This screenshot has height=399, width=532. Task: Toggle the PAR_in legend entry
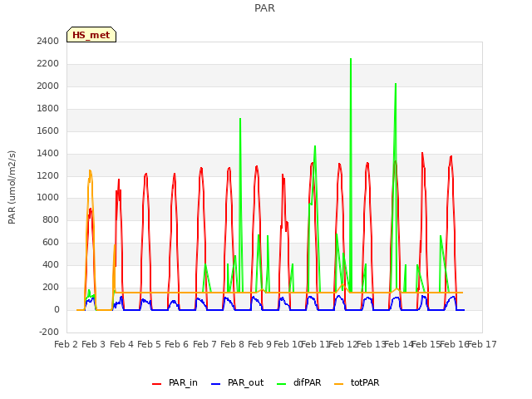click(175, 382)
